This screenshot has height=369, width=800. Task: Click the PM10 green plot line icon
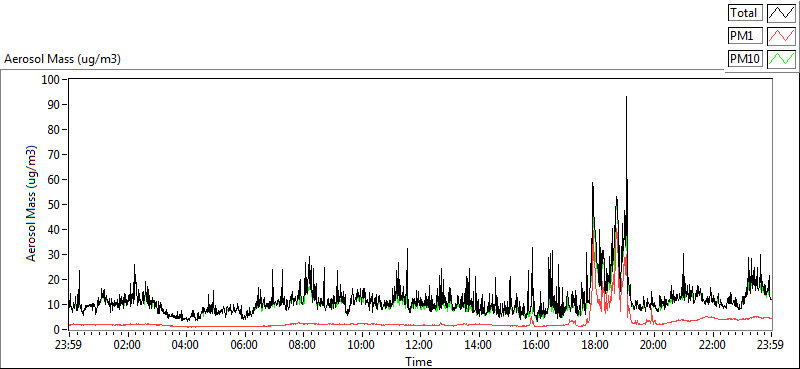(781, 59)
